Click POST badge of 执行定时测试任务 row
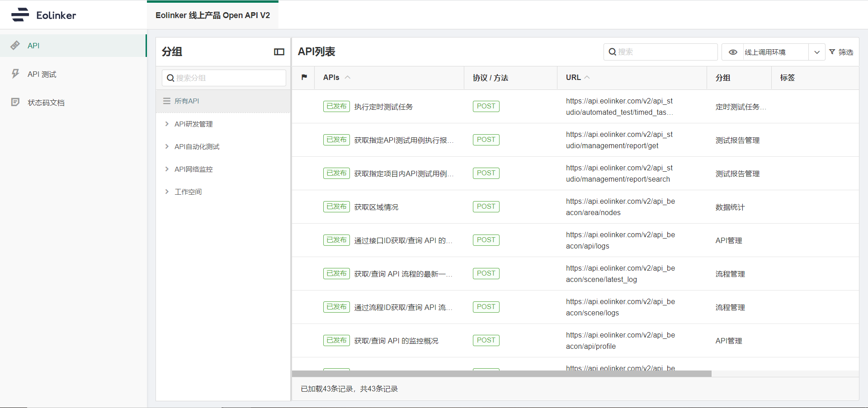 (x=486, y=106)
